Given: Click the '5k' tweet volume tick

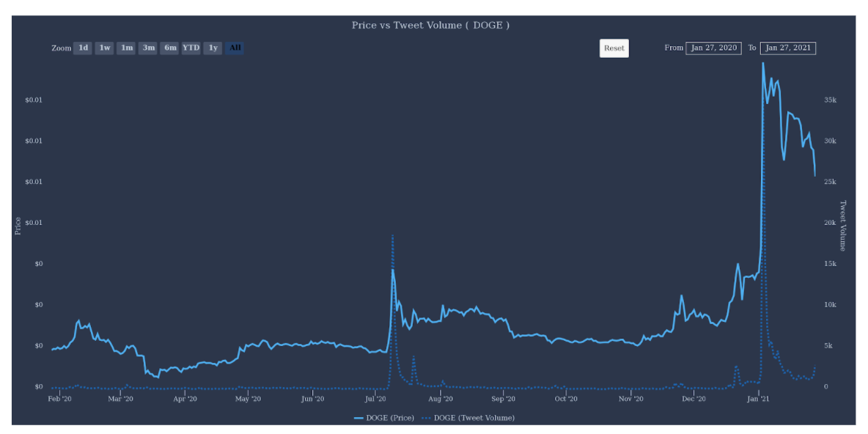Looking at the screenshot, I should [x=828, y=346].
